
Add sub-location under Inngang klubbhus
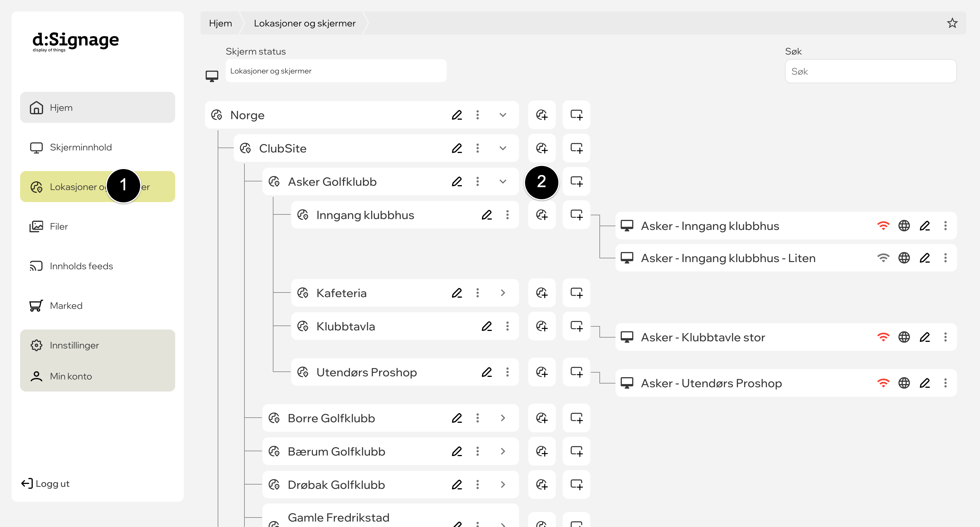[x=541, y=215]
